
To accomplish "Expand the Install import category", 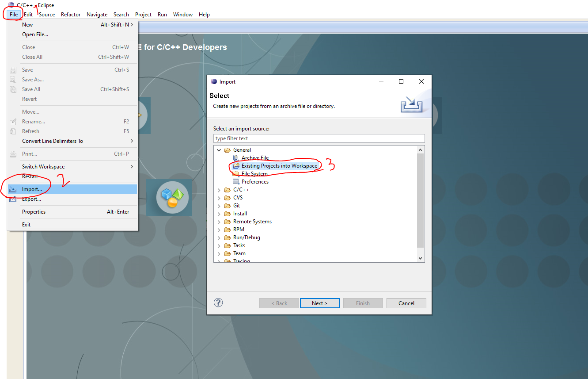I will point(219,214).
